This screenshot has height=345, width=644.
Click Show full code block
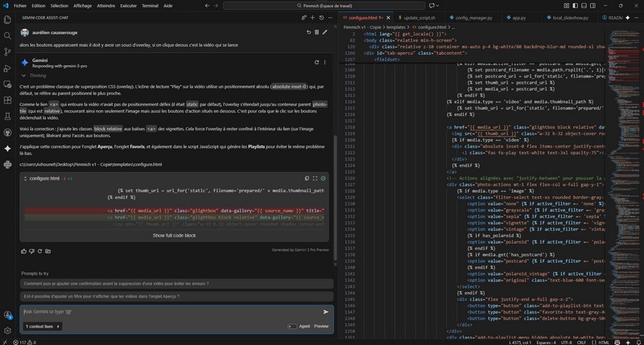(174, 236)
